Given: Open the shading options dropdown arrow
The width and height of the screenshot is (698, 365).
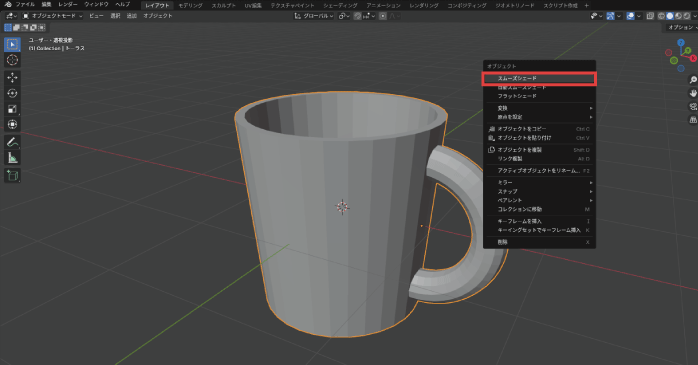Looking at the screenshot, I should pyautogui.click(x=694, y=16).
